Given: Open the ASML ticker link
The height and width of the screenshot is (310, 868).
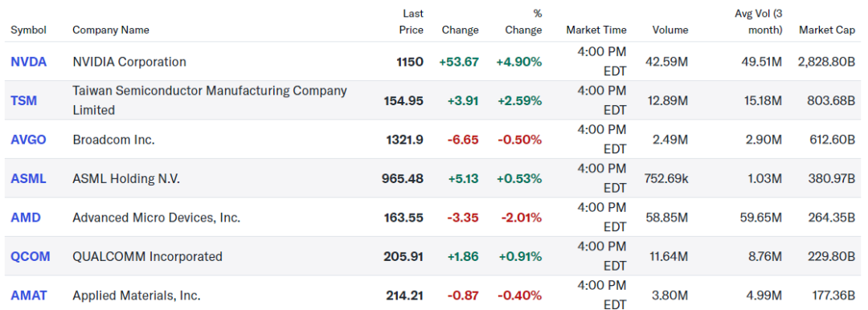Looking at the screenshot, I should click(x=28, y=179).
